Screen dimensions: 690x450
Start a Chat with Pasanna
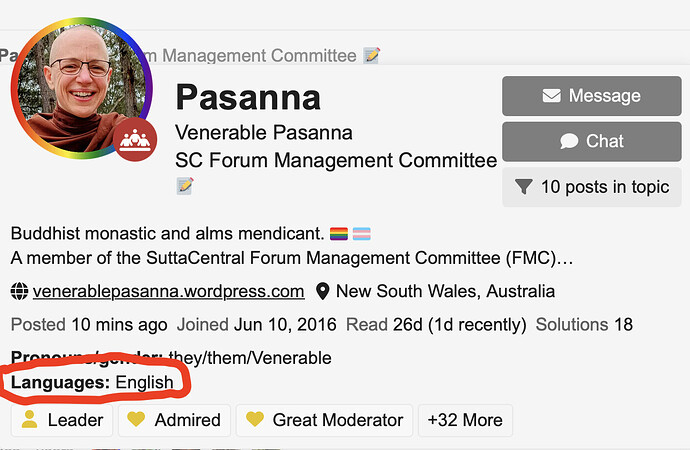592,142
